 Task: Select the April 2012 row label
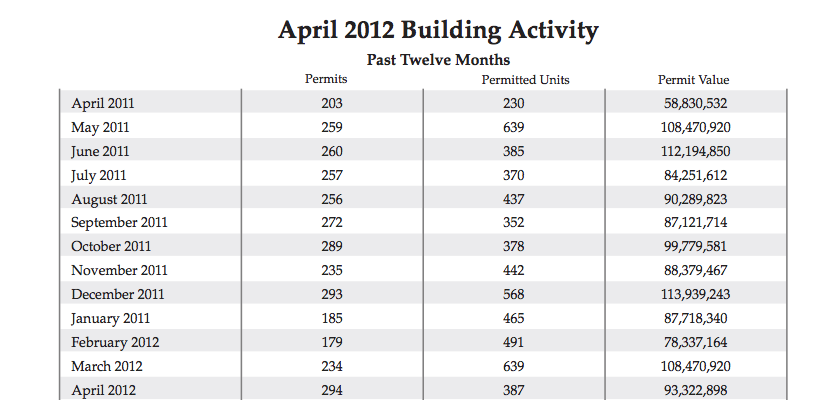(x=103, y=391)
